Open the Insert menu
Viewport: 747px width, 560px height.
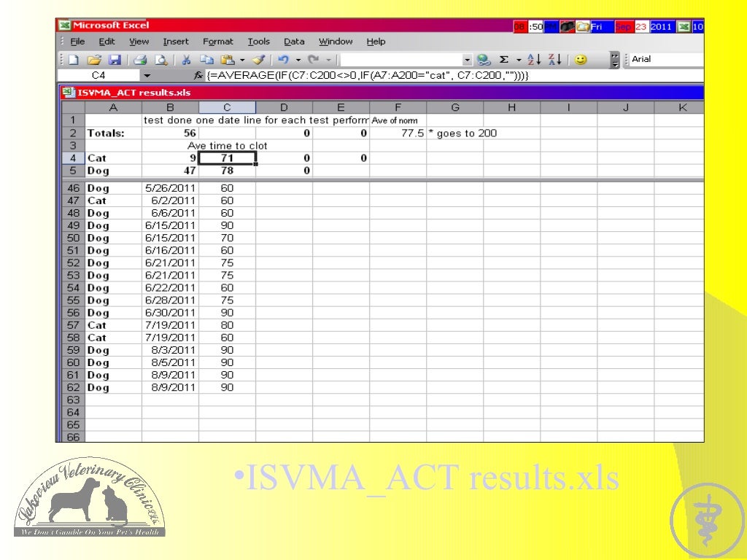click(176, 42)
